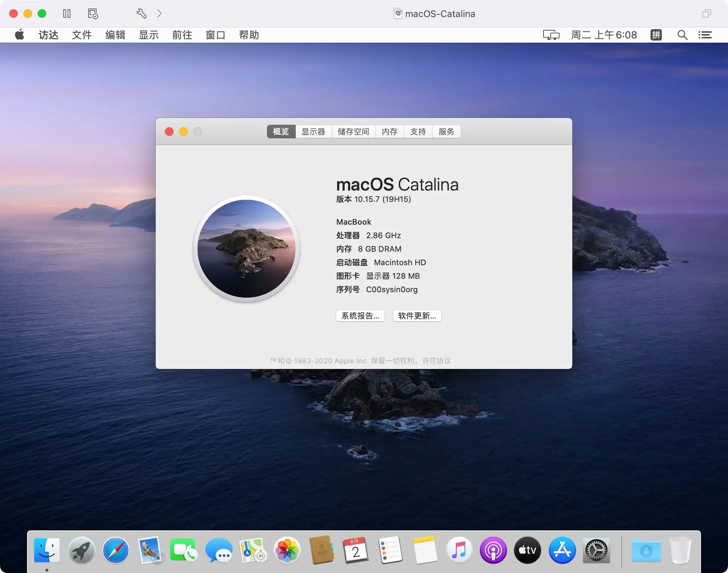Minimize the About This Mac window
The height and width of the screenshot is (573, 728).
pyautogui.click(x=183, y=132)
